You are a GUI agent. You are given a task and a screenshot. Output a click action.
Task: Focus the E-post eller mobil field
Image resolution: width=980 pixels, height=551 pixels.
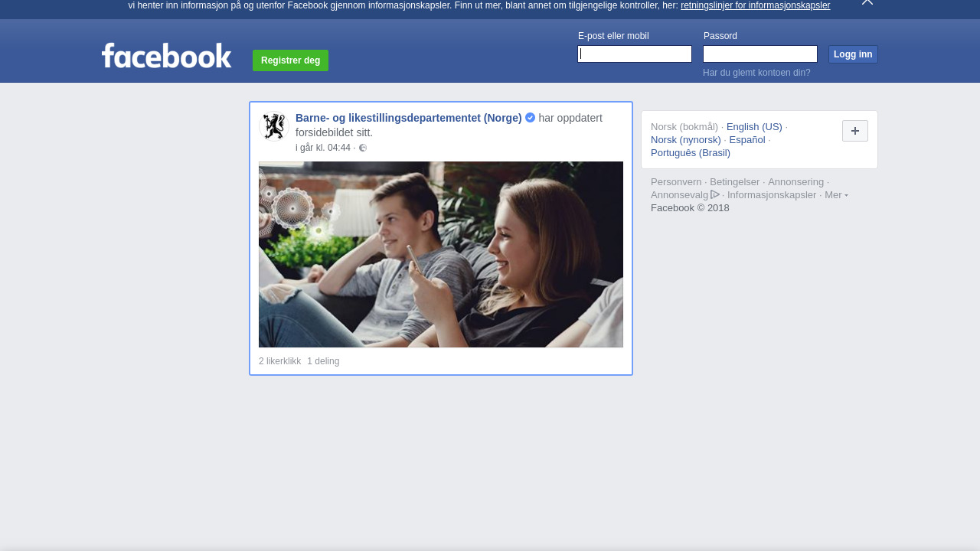[x=635, y=54]
